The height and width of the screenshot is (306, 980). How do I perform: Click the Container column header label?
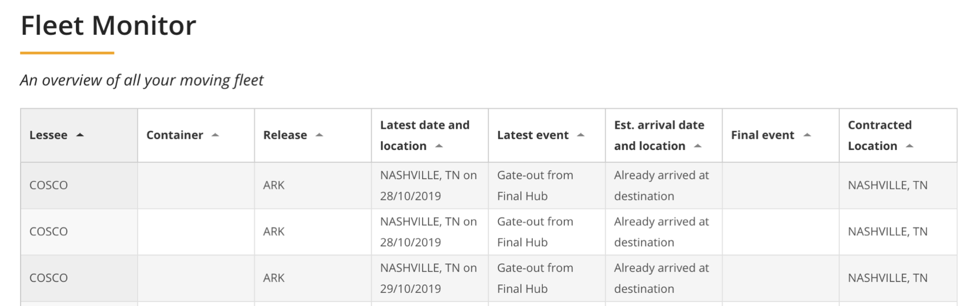(x=175, y=135)
